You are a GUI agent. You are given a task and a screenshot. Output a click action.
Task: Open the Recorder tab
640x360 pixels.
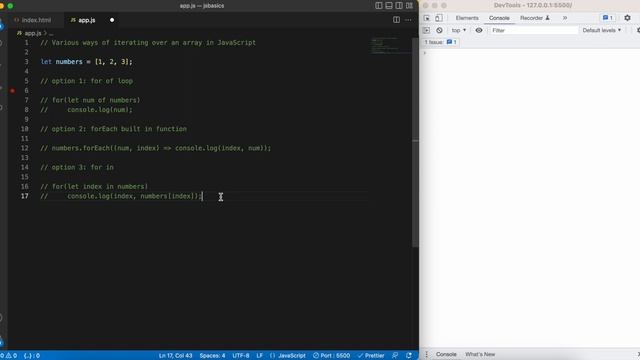pos(535,18)
